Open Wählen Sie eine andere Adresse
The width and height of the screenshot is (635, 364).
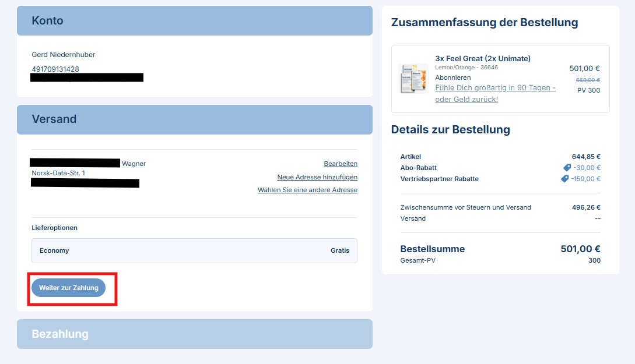[x=307, y=190]
